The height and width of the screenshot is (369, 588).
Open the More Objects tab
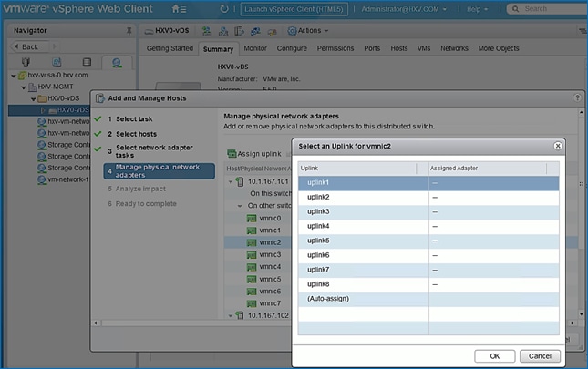pos(499,48)
